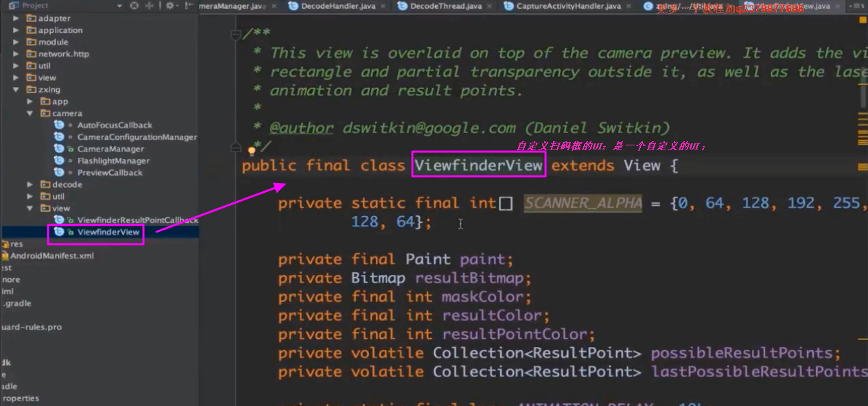The height and width of the screenshot is (406, 868).
Task: Open FlashlightManager in the project tree
Action: click(x=113, y=160)
